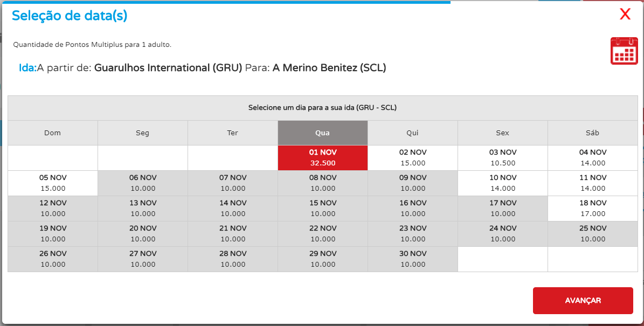The height and width of the screenshot is (326, 644).
Task: Click the Dom weekday column header
Action: pos(53,133)
